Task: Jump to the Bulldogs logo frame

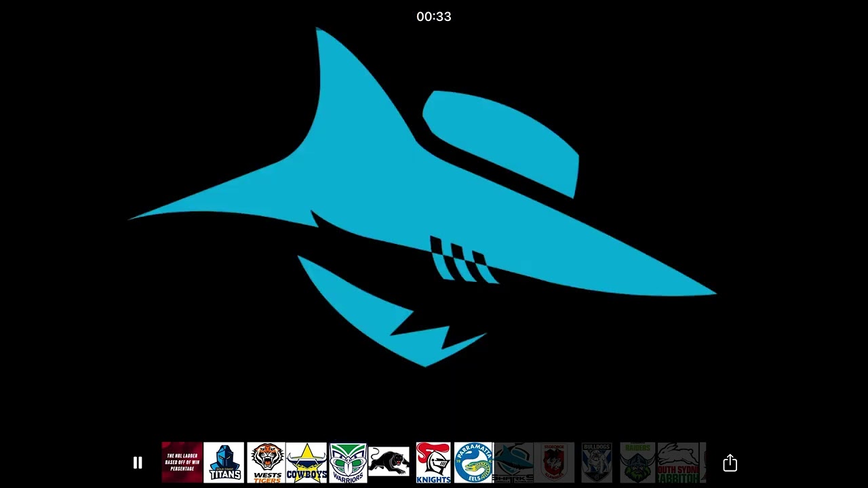Action: 597,462
